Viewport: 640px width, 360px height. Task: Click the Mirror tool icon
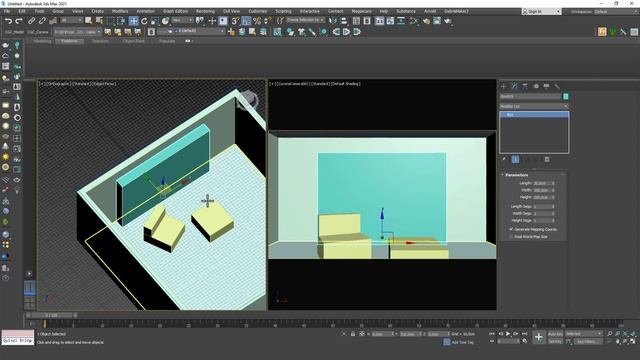pos(333,20)
